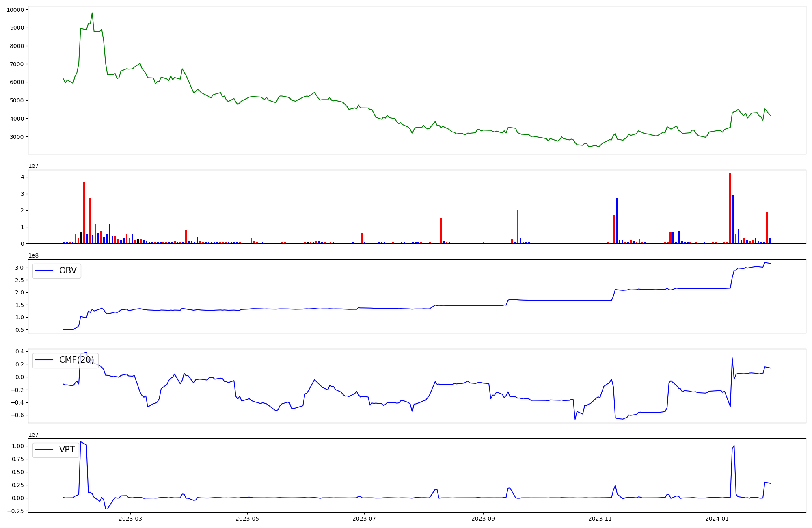Select the 2023-05 x-axis date label
Screen dimensions: 812x528
coord(247,519)
